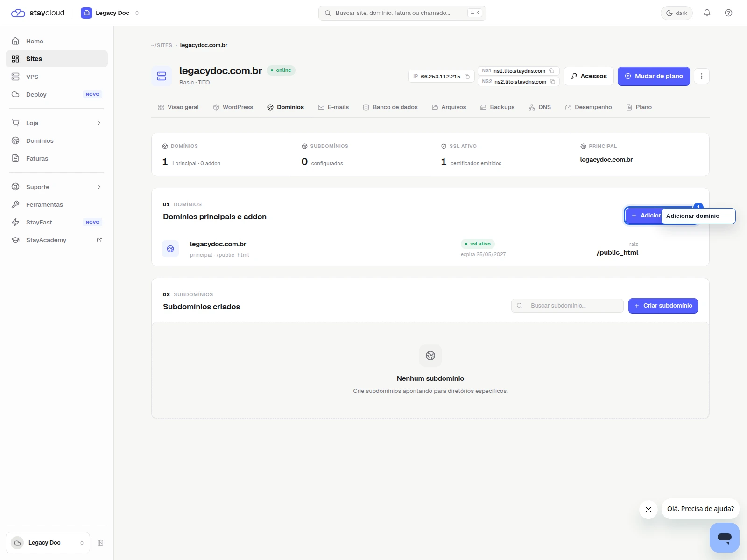Open Faturas in sidebar
The height and width of the screenshot is (560, 747).
click(57, 158)
